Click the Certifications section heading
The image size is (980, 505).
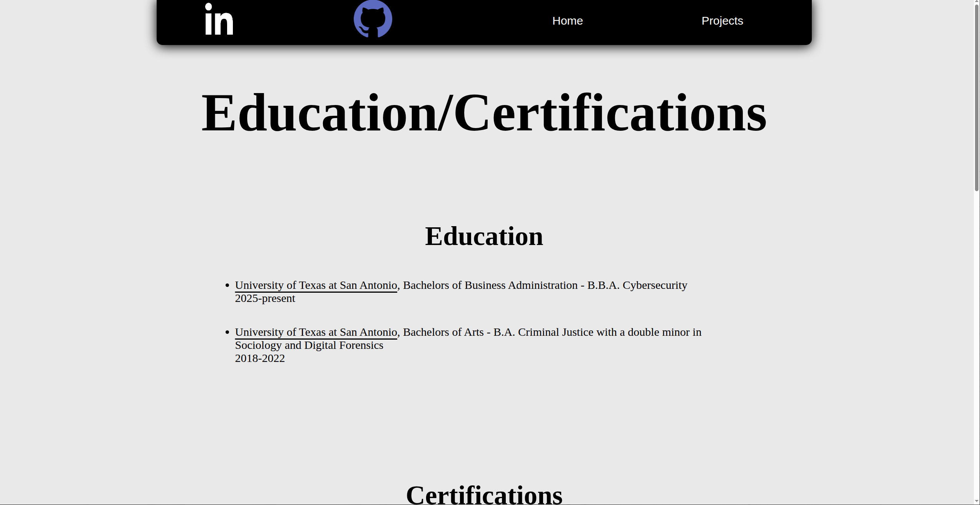click(x=484, y=495)
